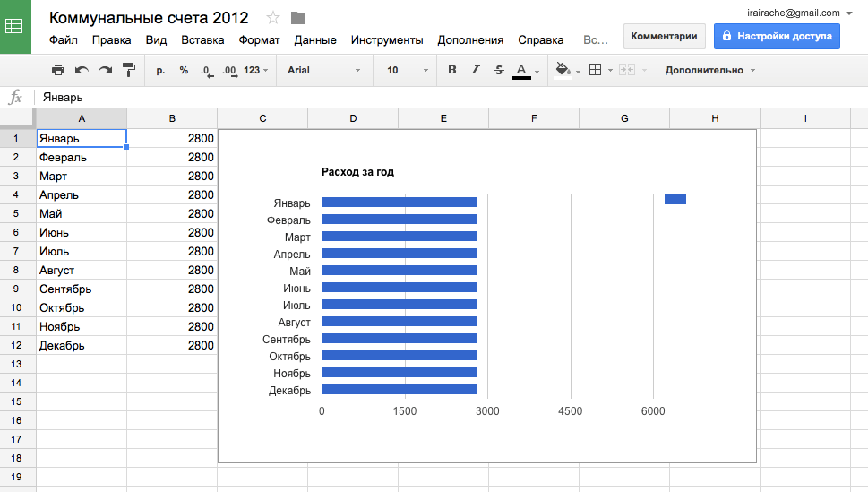868x492 pixels.
Task: Format cell as percent
Action: (x=184, y=70)
